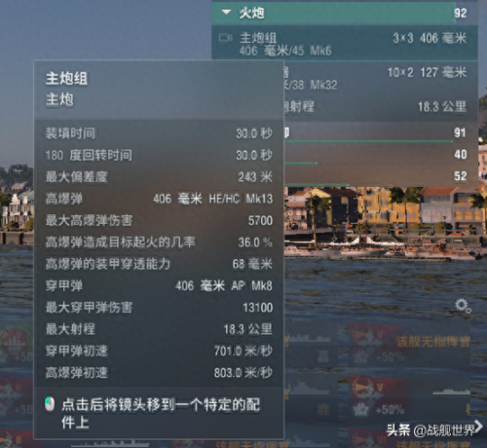Click 穿甲弹 406 毫米 AP Mk8 row
Screen dimensions: 487x448
pyautogui.click(x=159, y=285)
